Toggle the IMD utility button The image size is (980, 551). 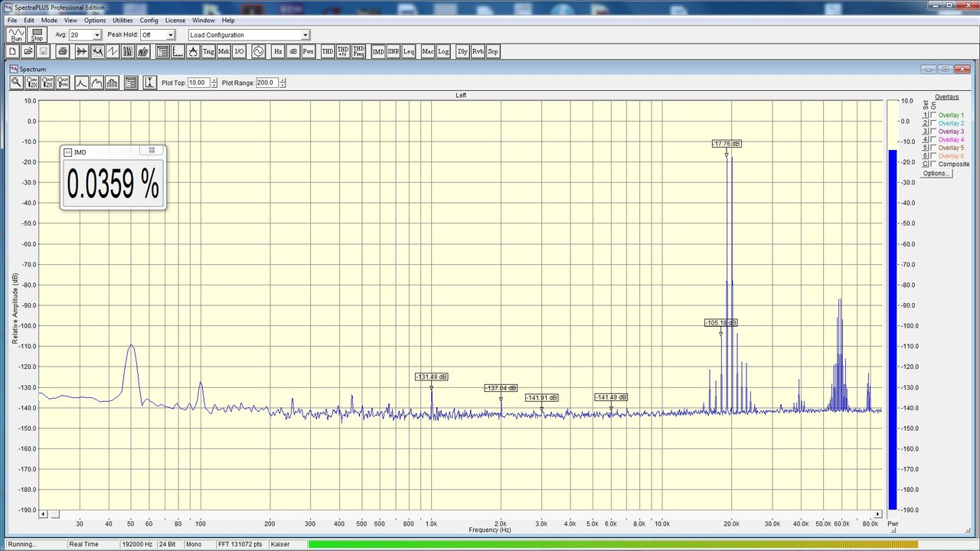(378, 51)
